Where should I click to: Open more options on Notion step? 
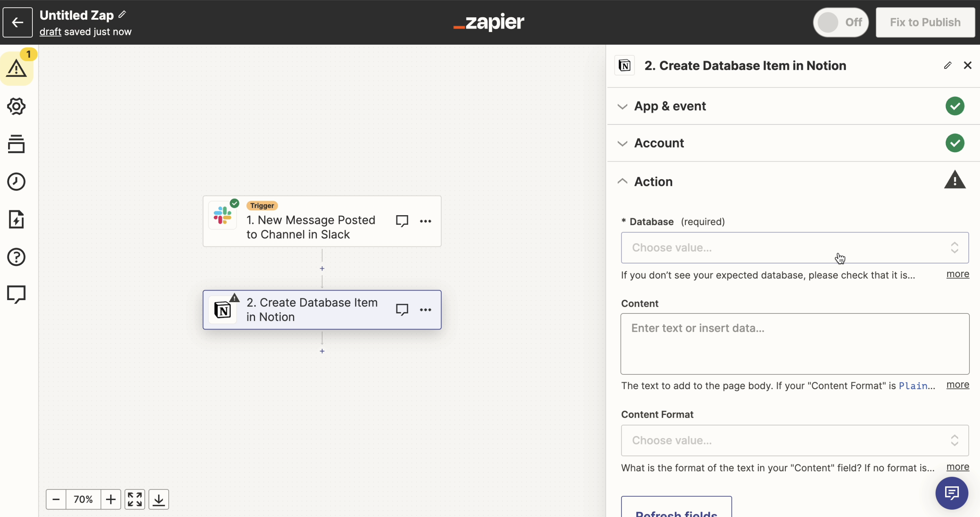tap(425, 310)
